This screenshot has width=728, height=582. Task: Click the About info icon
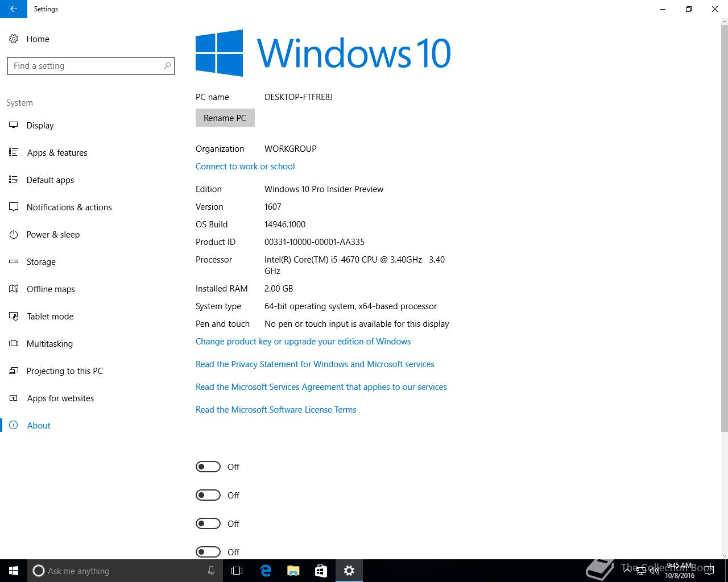click(x=14, y=425)
